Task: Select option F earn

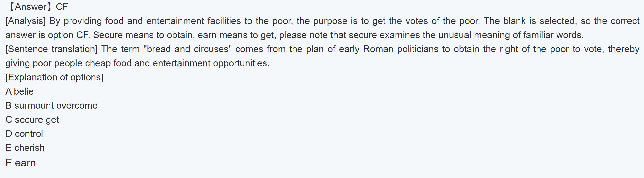Action: click(x=21, y=163)
